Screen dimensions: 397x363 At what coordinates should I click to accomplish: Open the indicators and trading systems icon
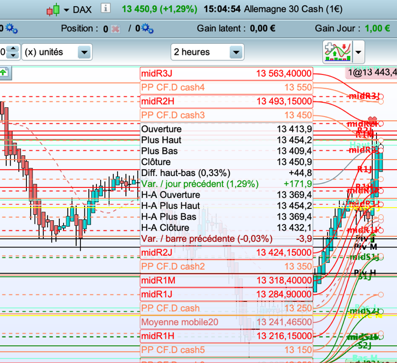click(337, 52)
